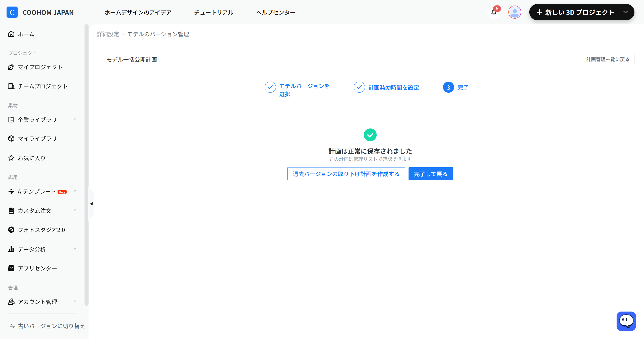Click the チームプロジェクト building icon
The image size is (644, 339).
click(11, 86)
